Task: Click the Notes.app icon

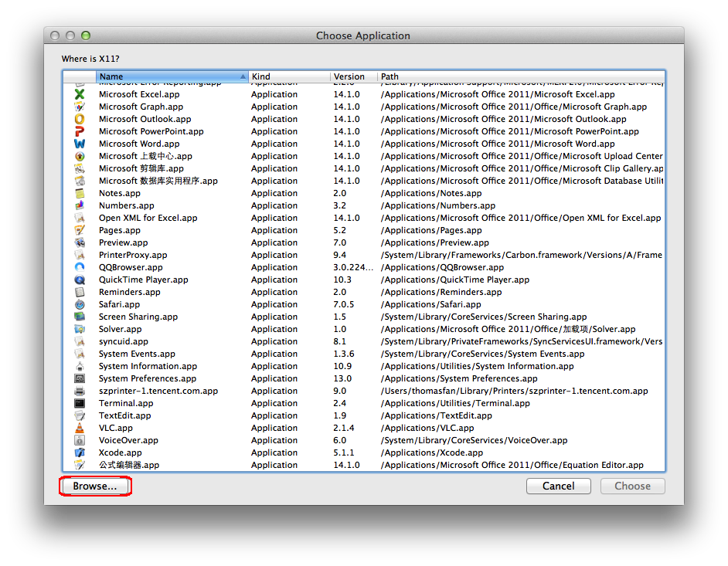Action: [x=80, y=193]
